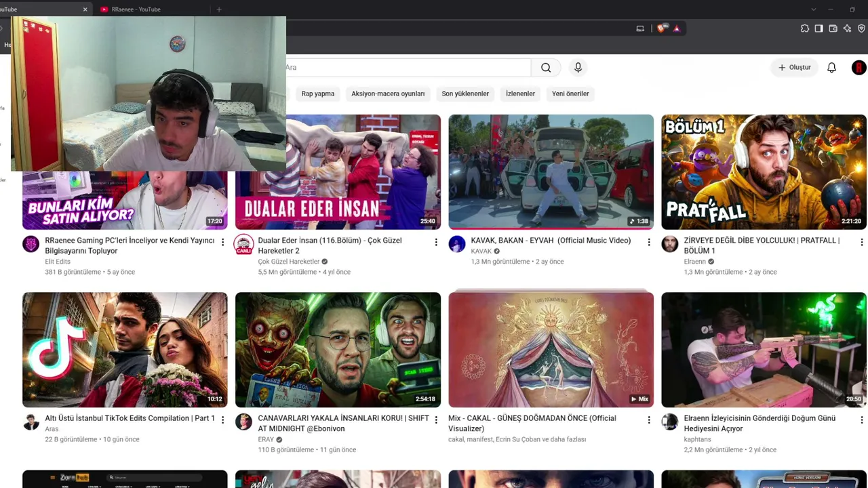The image size is (868, 488).
Task: Open the KAVAK channel avatar
Action: click(x=457, y=244)
